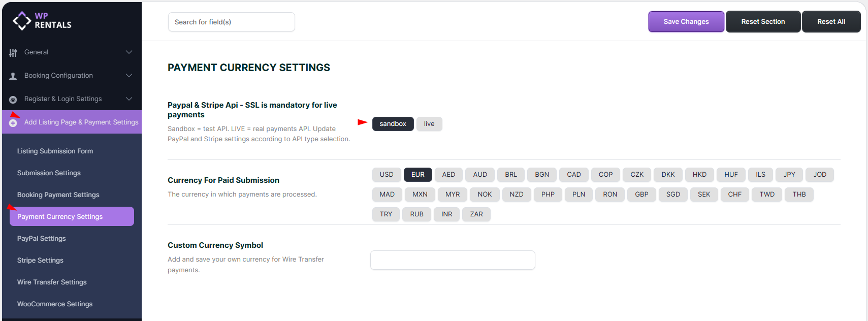Select the sandbox API mode
Image resolution: width=868 pixels, height=321 pixels.
(393, 124)
